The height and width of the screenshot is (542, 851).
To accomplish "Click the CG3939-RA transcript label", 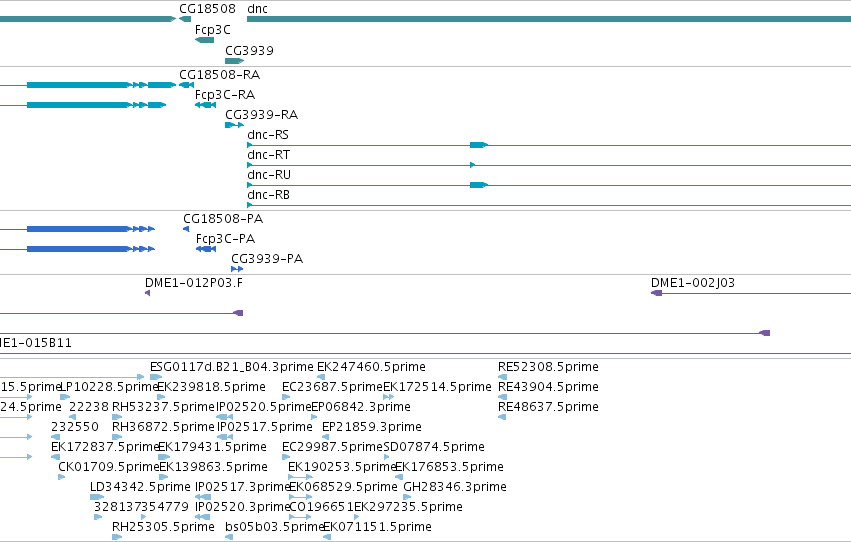I will pos(262,115).
